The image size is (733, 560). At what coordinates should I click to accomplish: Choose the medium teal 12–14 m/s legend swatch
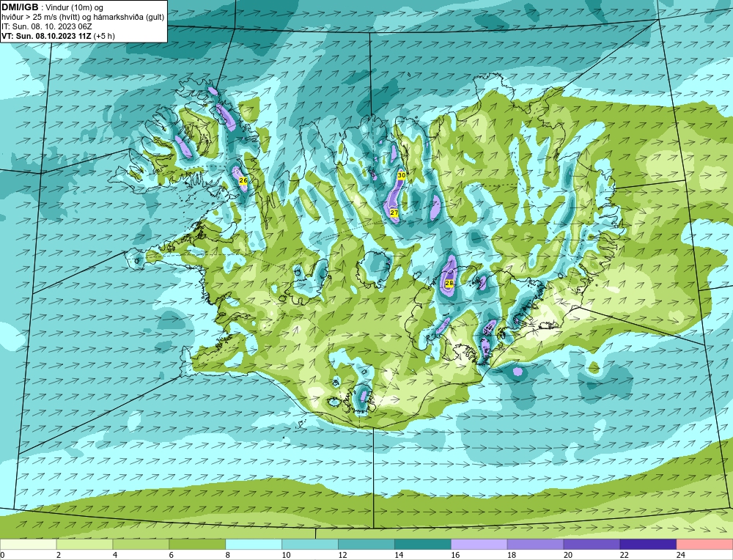(x=366, y=544)
